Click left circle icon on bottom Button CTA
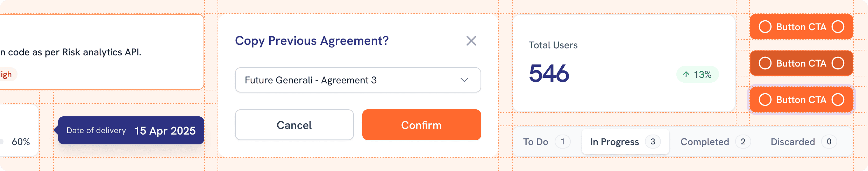This screenshot has width=868, height=171. click(765, 100)
